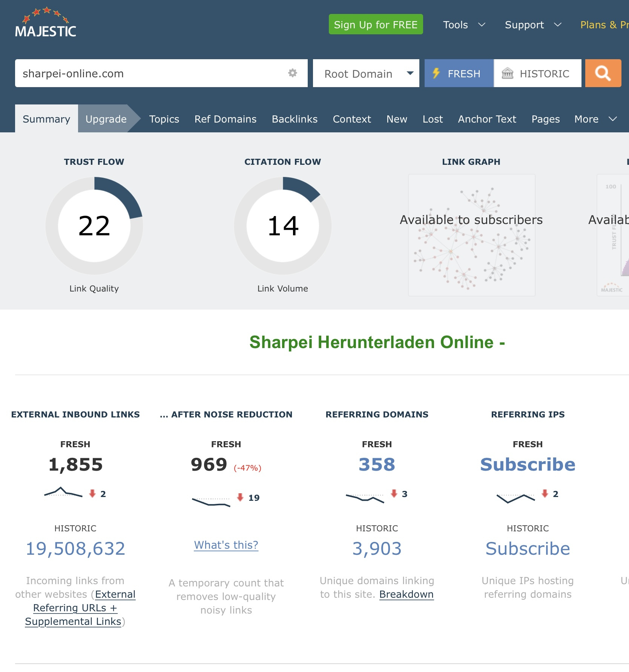Click the referring IPs sparkline chart
629x672 pixels.
(x=516, y=498)
